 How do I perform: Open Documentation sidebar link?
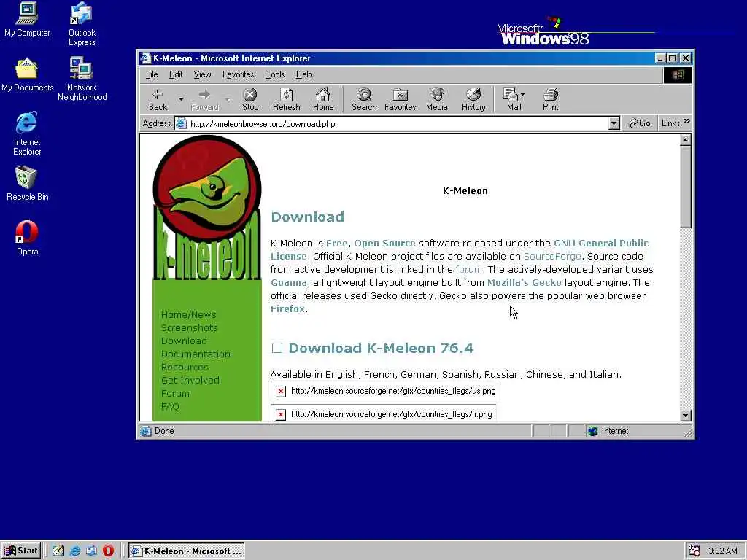[196, 354]
